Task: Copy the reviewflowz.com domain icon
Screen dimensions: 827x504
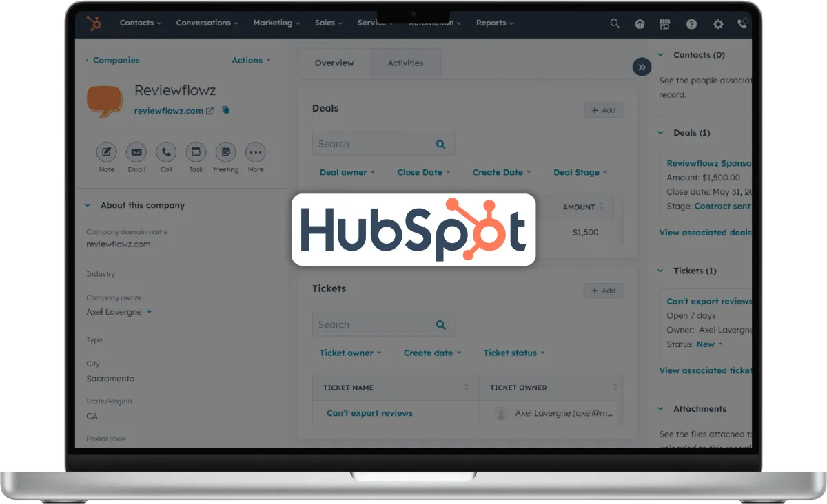Action: coord(225,110)
